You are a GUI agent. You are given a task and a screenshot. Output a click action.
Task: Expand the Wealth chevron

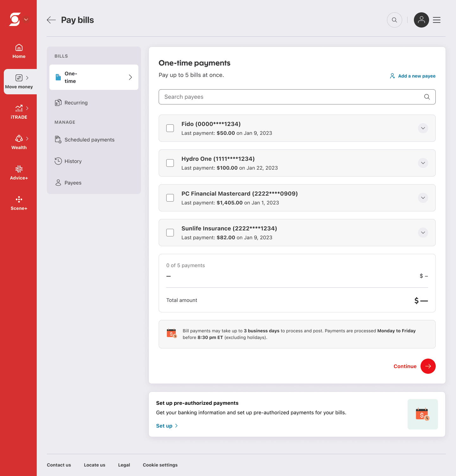point(27,139)
